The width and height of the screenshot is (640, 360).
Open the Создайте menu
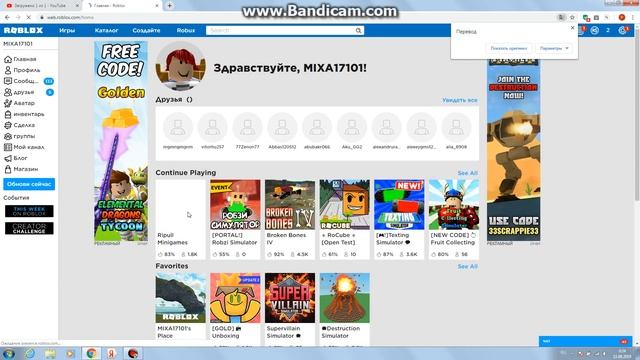(146, 31)
